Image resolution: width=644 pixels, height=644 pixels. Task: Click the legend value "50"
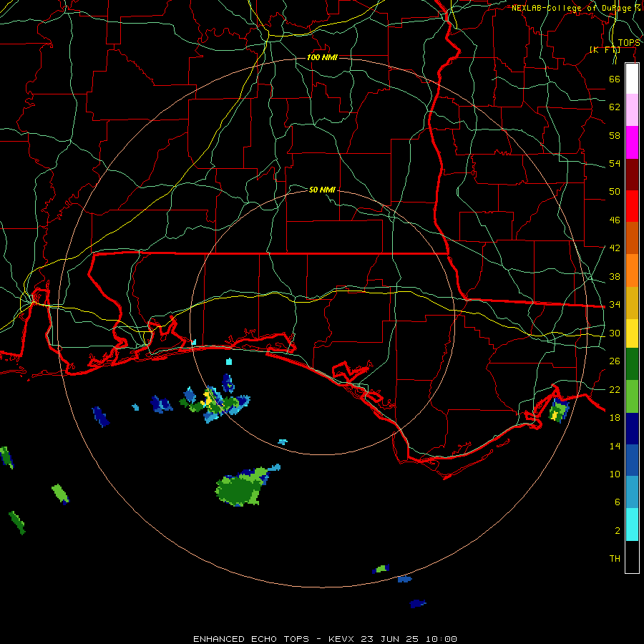point(615,192)
